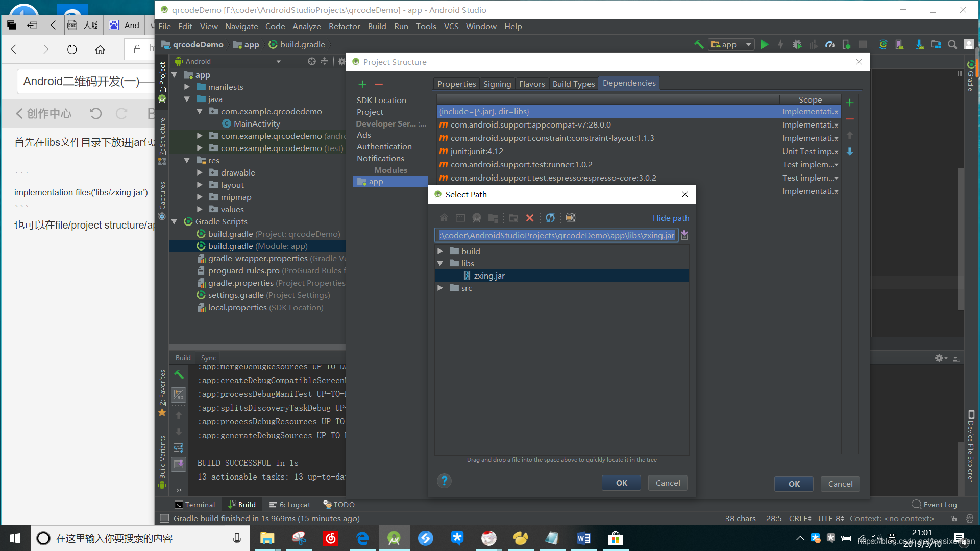The width and height of the screenshot is (980, 551).
Task: Collapse libs folder in Select Path
Action: [x=440, y=263]
